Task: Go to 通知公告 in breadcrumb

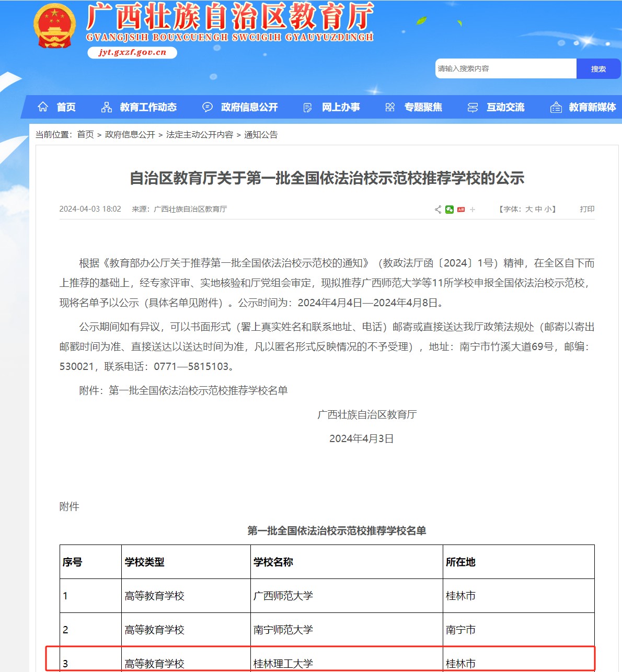Action: pyautogui.click(x=261, y=135)
